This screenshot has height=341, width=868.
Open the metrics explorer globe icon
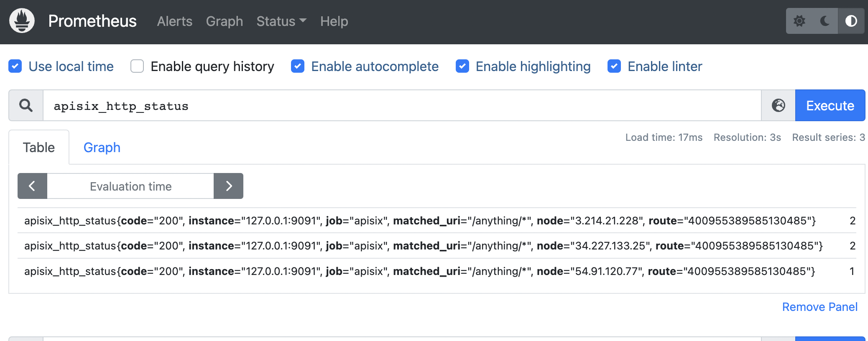tap(778, 106)
